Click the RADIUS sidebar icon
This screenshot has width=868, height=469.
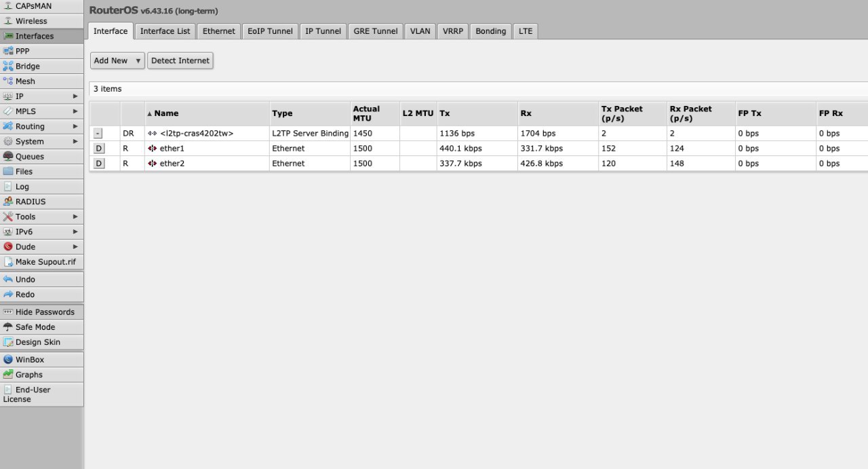pyautogui.click(x=8, y=201)
